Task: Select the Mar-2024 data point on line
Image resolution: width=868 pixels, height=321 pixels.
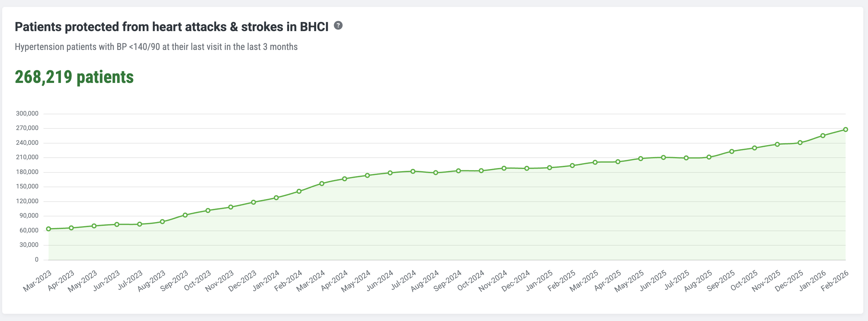Action: click(322, 183)
